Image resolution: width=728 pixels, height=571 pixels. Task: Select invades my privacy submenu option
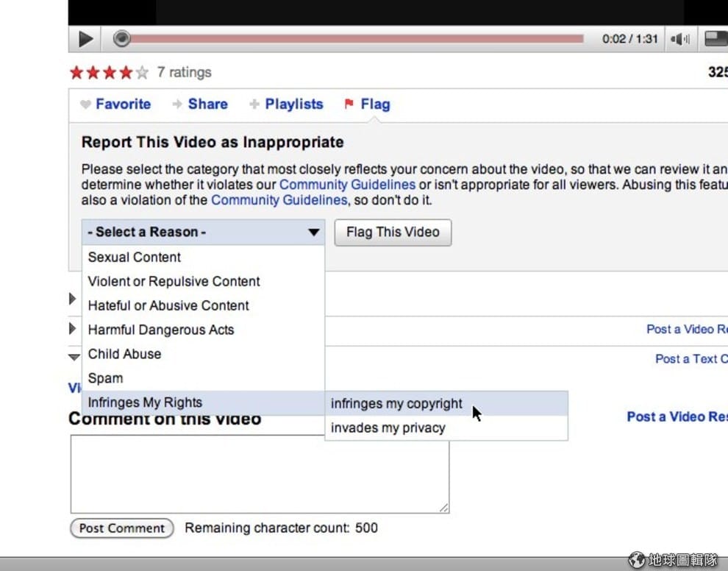(446, 428)
